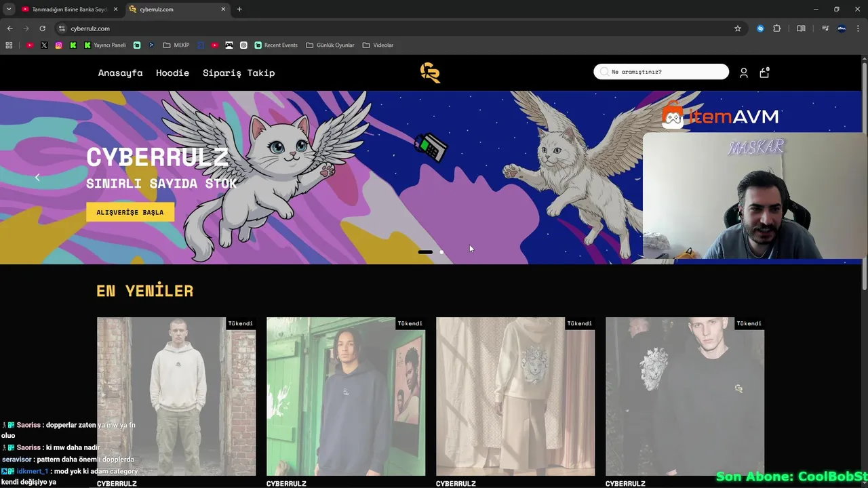Viewport: 868px width, 488px height.
Task: Click the Cyberrulz logo in header
Action: [x=430, y=73]
